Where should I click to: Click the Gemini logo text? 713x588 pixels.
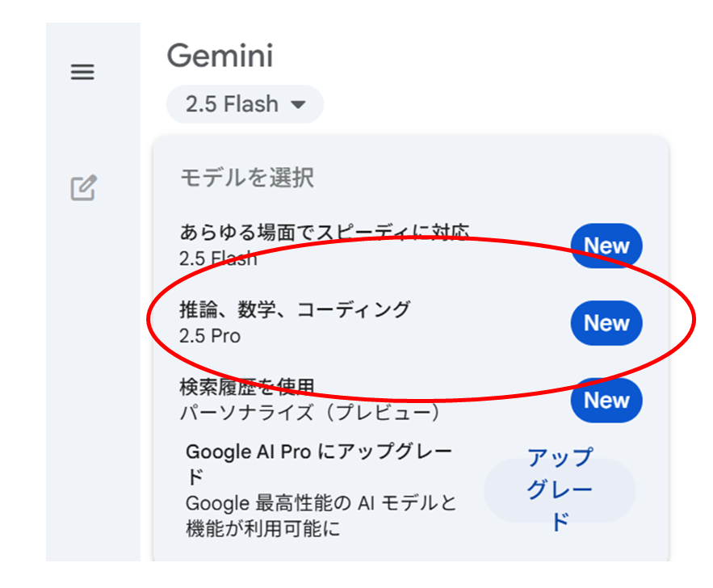tap(220, 56)
